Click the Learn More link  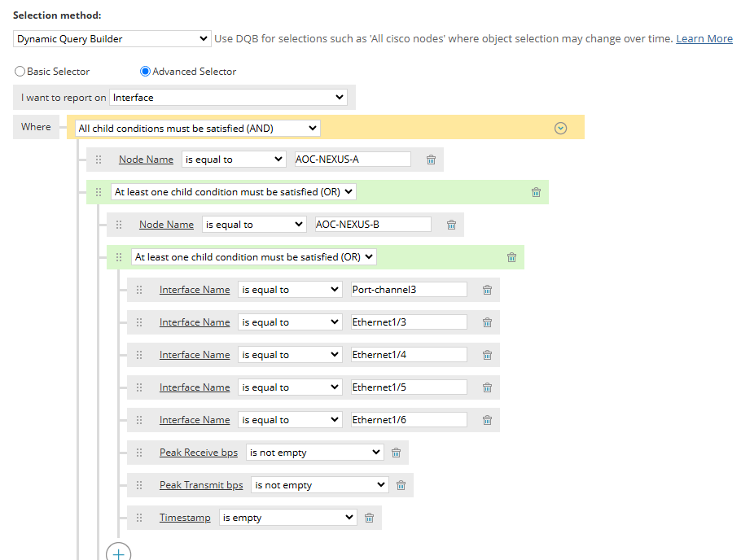click(x=704, y=38)
